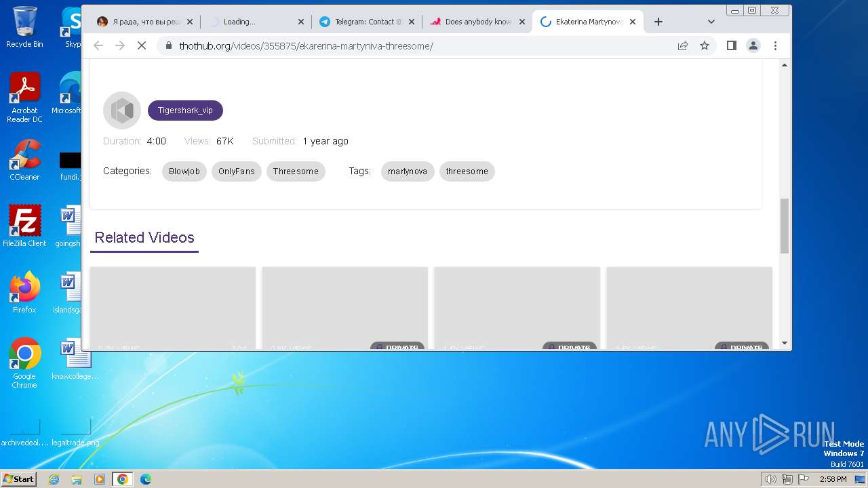
Task: Close the Ekaterina Martynova tab
Action: (x=633, y=22)
